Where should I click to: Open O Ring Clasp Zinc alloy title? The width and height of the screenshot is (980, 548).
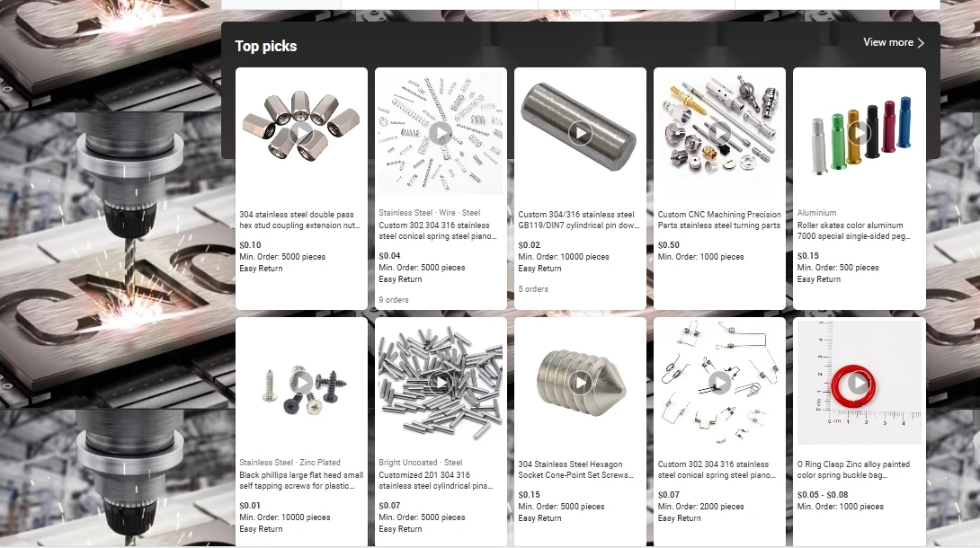click(x=853, y=469)
